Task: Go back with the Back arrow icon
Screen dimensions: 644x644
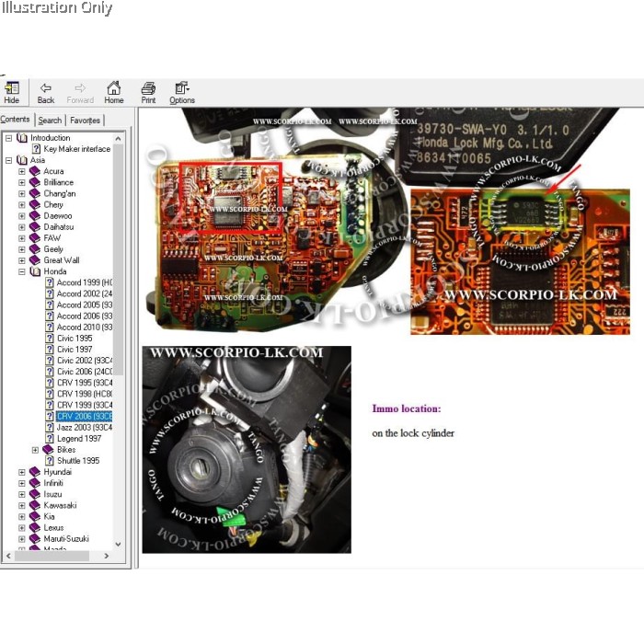Action: tap(46, 89)
